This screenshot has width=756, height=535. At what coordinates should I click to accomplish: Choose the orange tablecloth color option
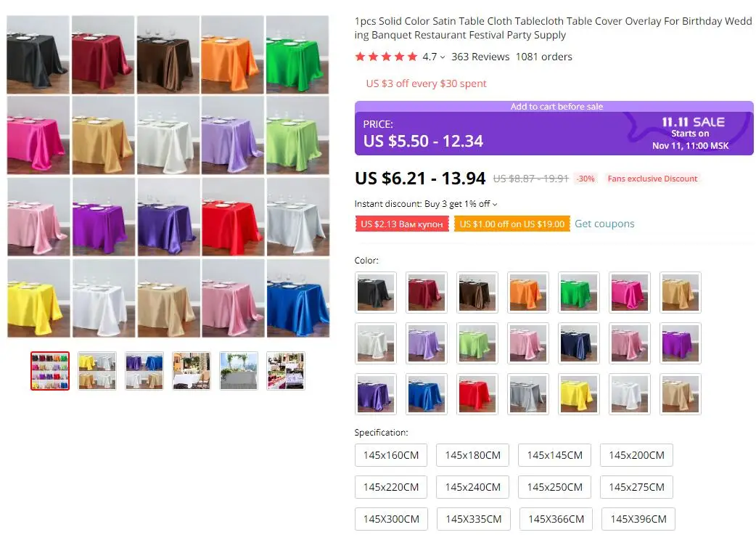pyautogui.click(x=528, y=293)
